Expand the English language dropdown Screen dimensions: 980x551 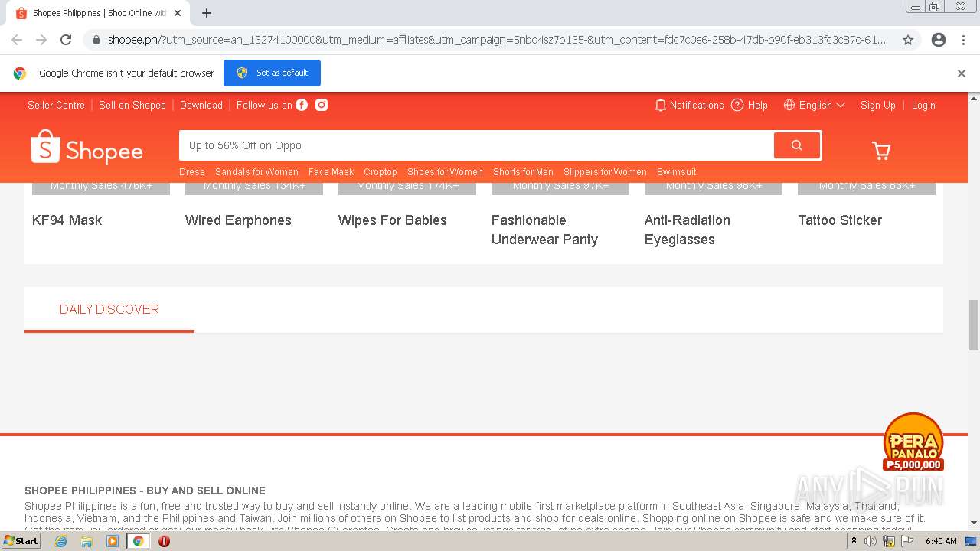(815, 105)
